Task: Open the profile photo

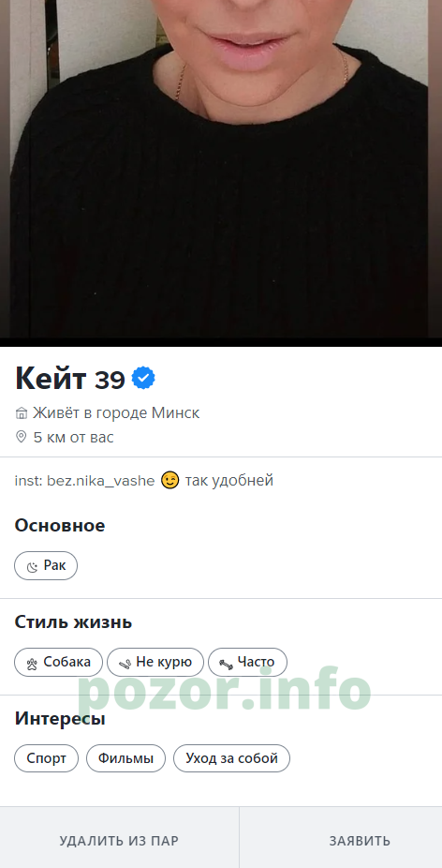Action: click(221, 169)
